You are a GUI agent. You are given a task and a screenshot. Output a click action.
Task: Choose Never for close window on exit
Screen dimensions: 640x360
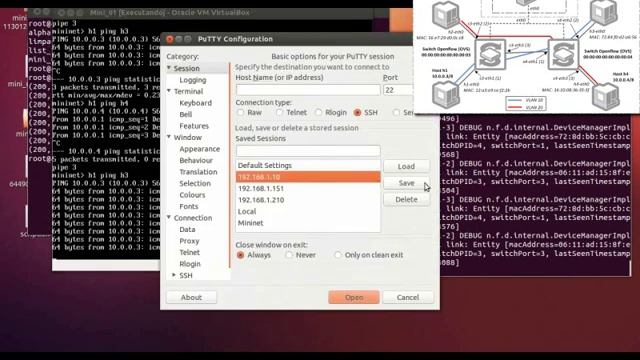point(289,255)
